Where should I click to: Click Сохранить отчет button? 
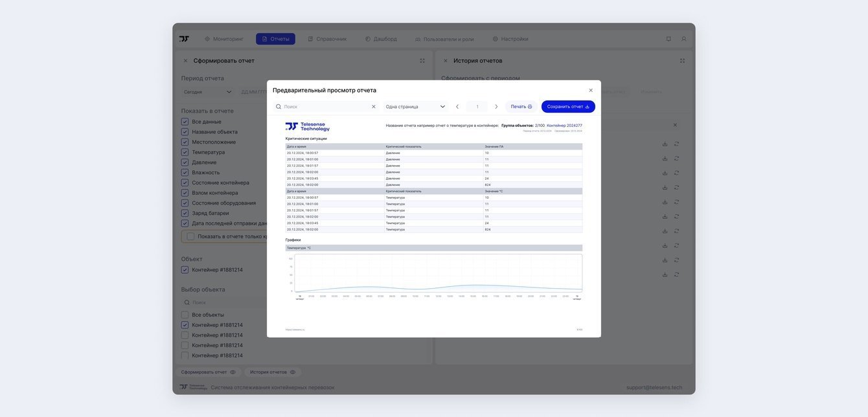(568, 106)
